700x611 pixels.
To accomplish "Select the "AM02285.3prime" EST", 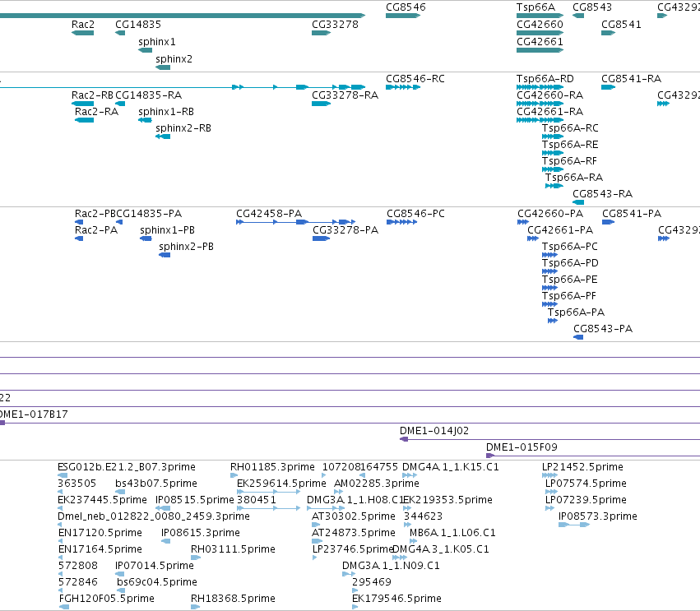I will coord(377,484).
